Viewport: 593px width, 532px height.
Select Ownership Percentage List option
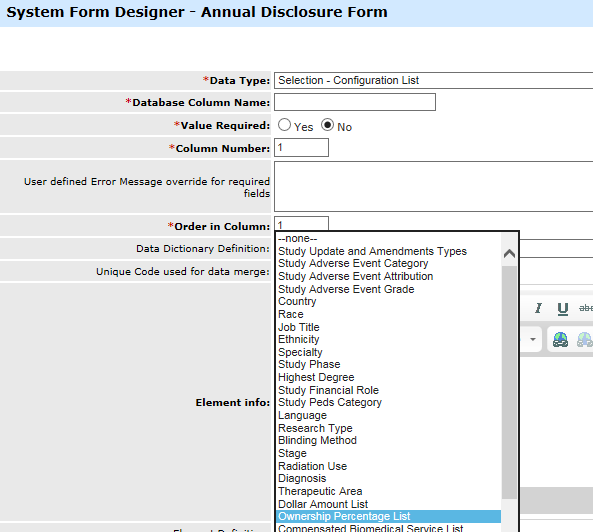coord(388,516)
